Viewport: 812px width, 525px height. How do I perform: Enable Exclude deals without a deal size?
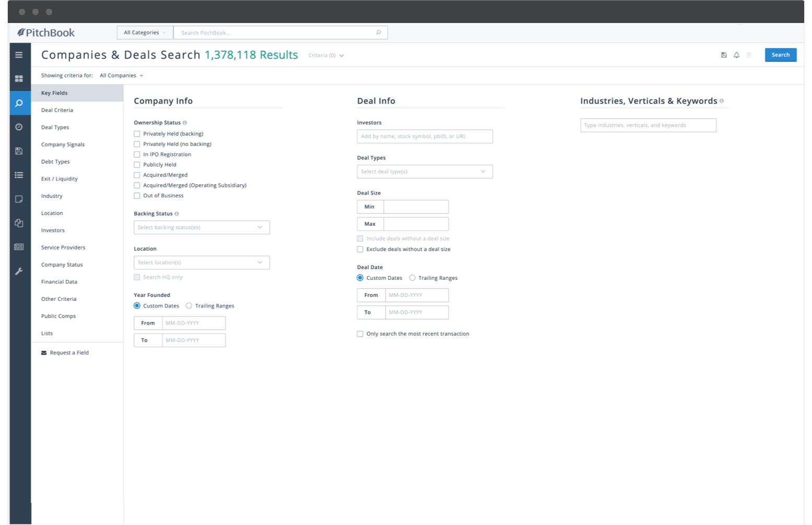pos(359,249)
